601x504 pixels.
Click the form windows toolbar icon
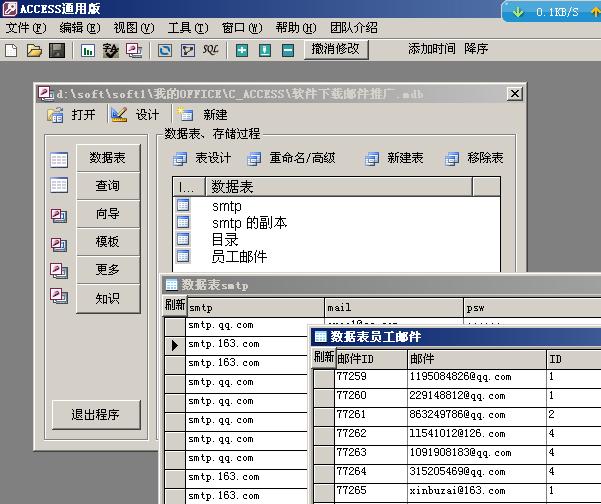[134, 50]
